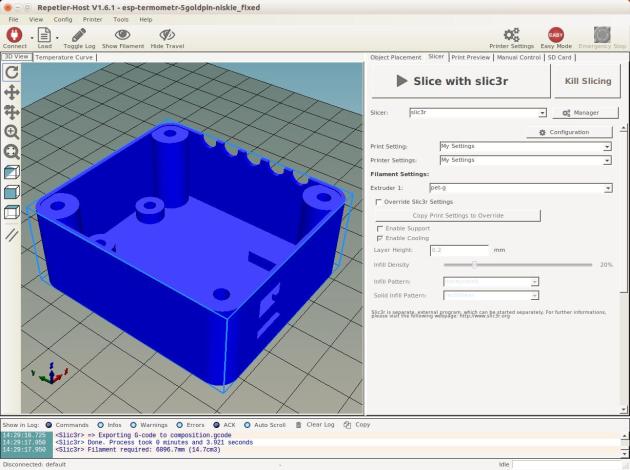The width and height of the screenshot is (630, 470).
Task: Toggle the Enable Support checkbox
Action: coord(380,228)
